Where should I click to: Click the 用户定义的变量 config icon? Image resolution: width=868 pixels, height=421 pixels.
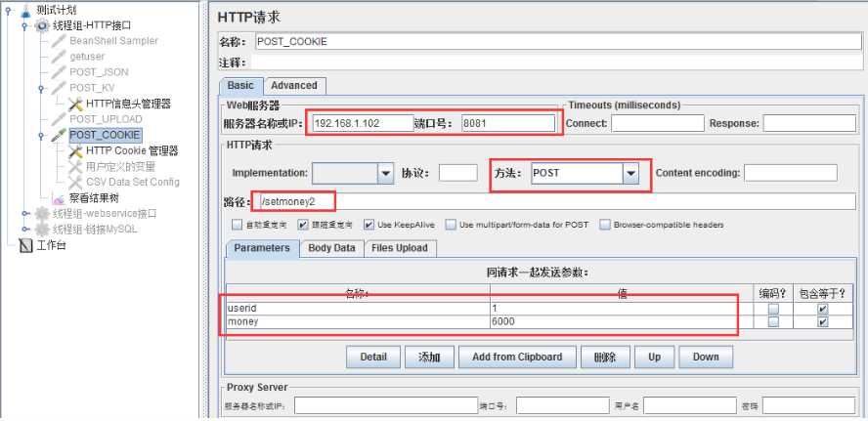[x=75, y=166]
